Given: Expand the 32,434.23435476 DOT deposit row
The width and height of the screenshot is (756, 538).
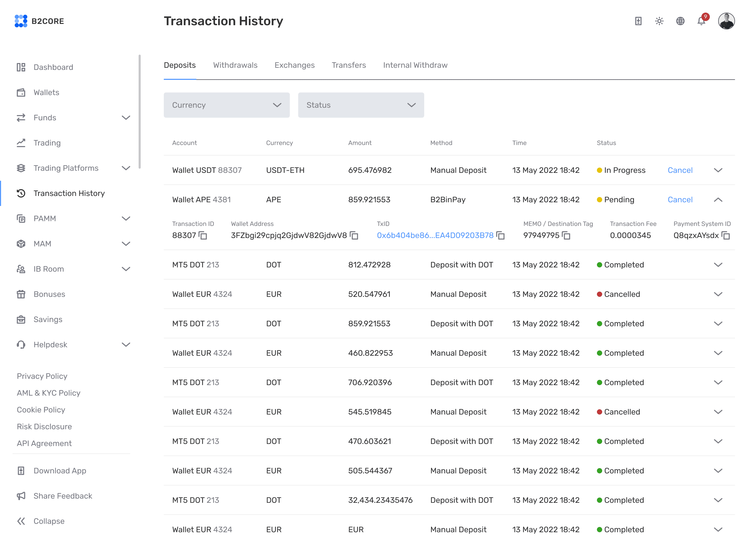Looking at the screenshot, I should [718, 500].
